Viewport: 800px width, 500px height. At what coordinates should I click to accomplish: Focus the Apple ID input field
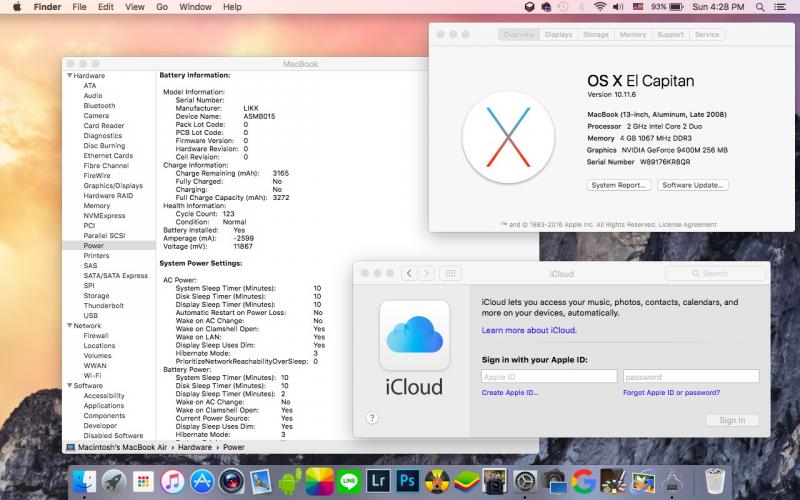pyautogui.click(x=549, y=377)
